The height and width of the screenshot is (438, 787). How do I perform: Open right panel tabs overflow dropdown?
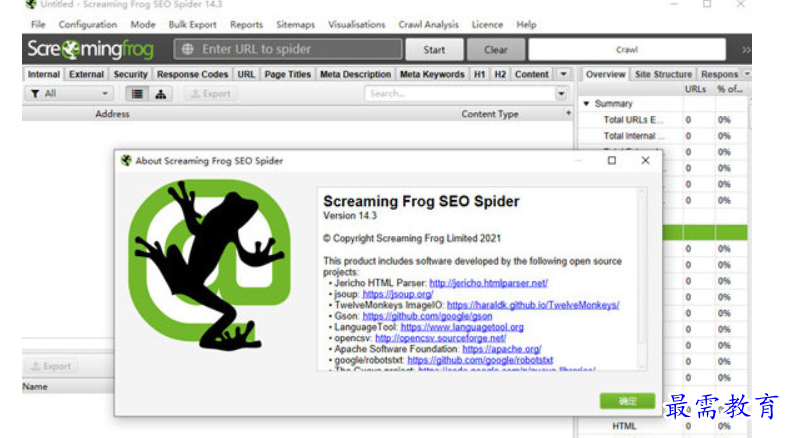pyautogui.click(x=747, y=74)
